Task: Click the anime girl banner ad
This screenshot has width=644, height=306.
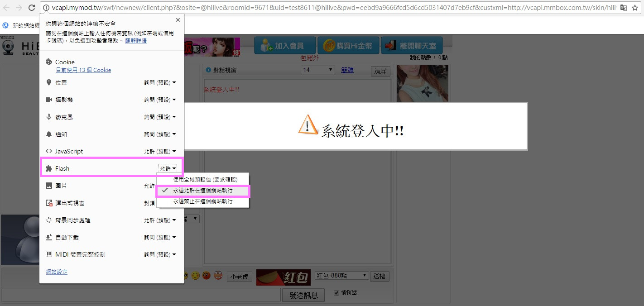Action: (212, 47)
